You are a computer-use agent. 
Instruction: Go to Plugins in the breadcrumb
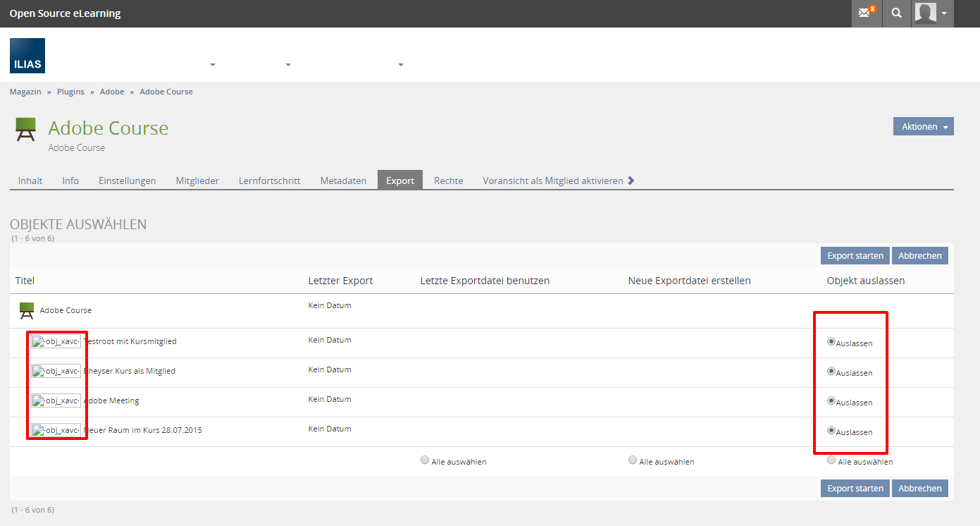[70, 92]
